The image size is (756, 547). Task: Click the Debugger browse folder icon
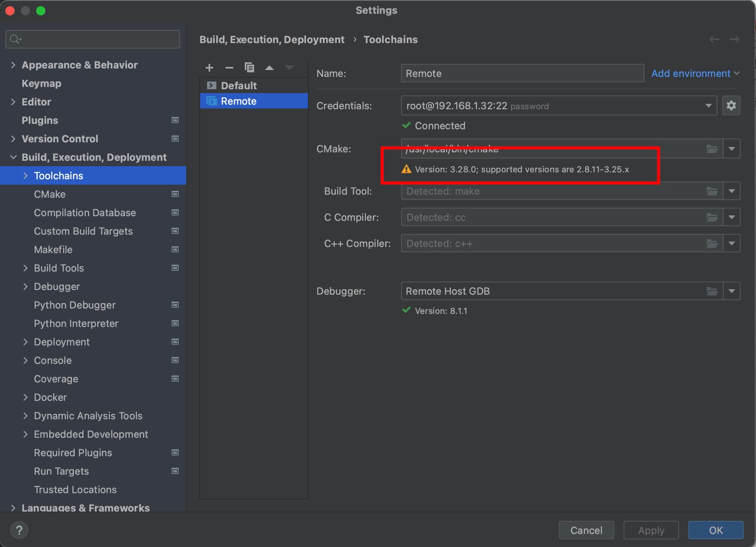(712, 291)
